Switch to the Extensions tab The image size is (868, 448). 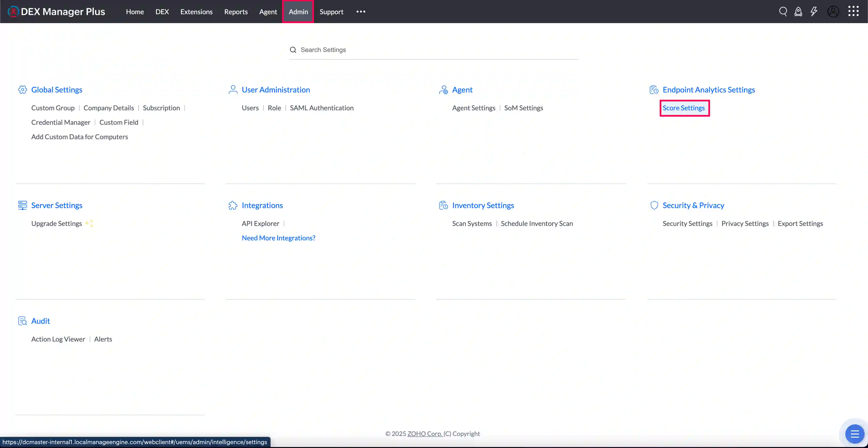coord(197,12)
